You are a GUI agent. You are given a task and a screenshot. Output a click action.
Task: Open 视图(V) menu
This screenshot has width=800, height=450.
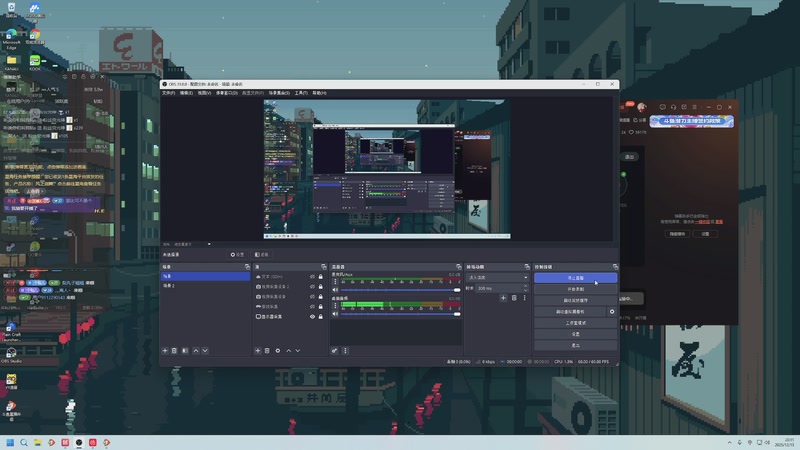click(204, 93)
